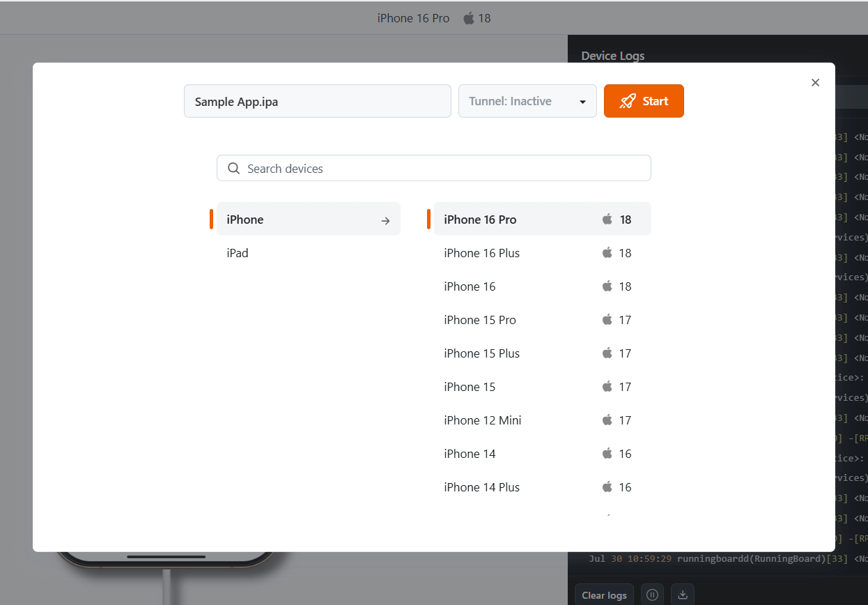Image resolution: width=868 pixels, height=605 pixels.
Task: Click the Apple logo beside iPhone 12 Mini
Action: point(607,420)
